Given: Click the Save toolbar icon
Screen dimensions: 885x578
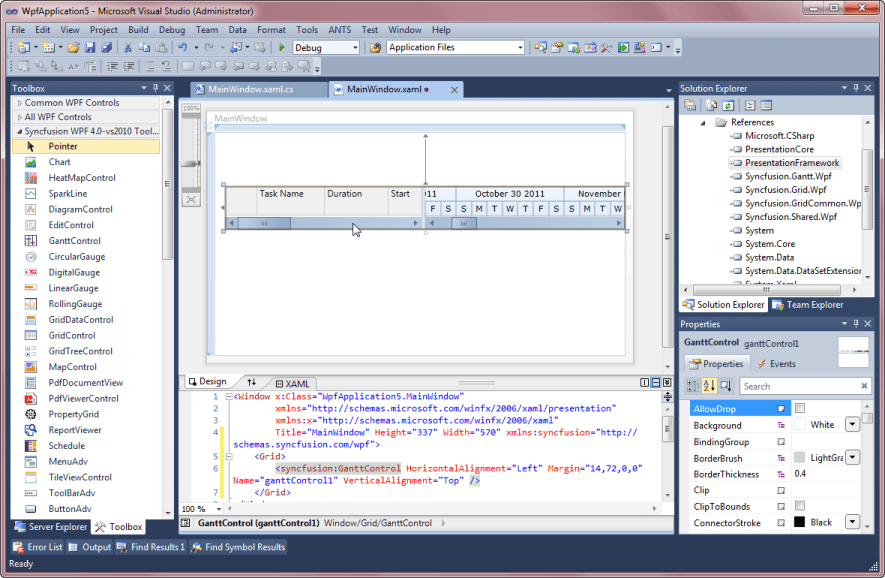Looking at the screenshot, I should pos(90,47).
